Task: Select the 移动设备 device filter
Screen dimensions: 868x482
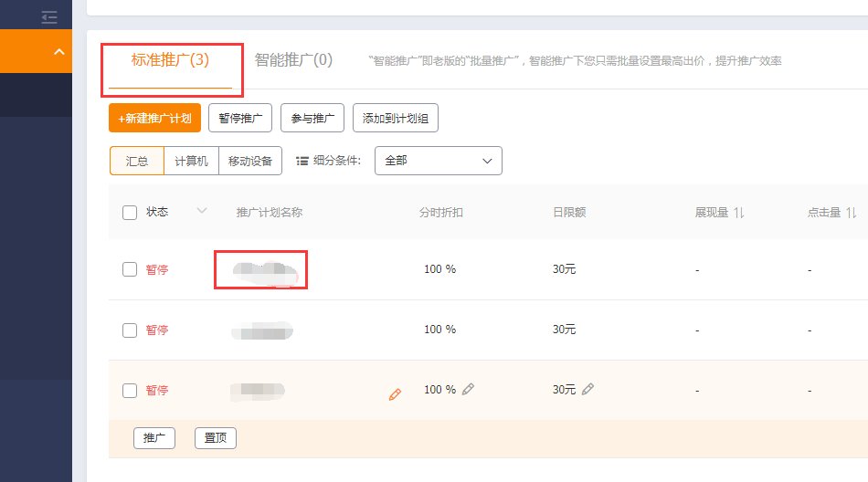Action: click(x=250, y=161)
